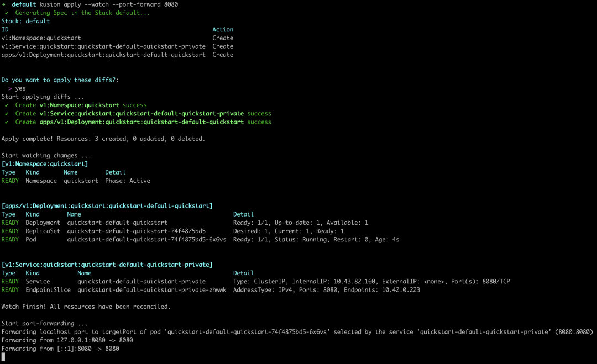Image resolution: width=597 pixels, height=364 pixels.
Task: Click the 'Start applying diffs ...' line
Action: click(43, 97)
